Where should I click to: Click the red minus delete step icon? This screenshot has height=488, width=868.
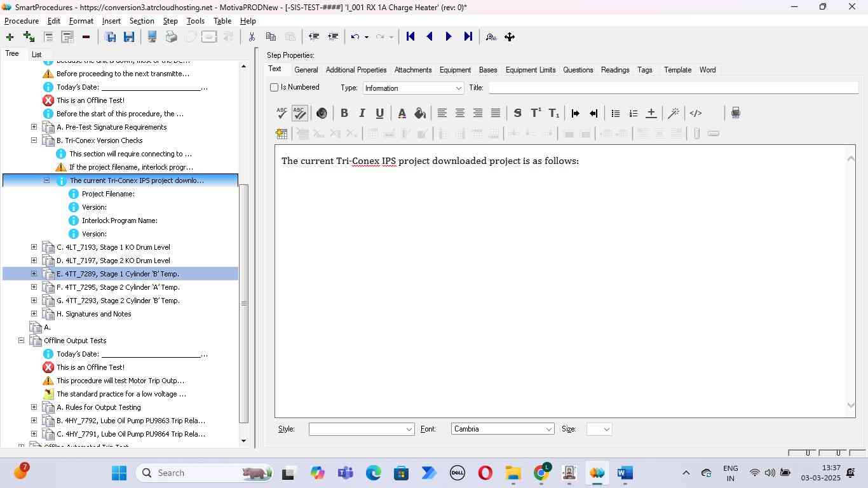86,37
